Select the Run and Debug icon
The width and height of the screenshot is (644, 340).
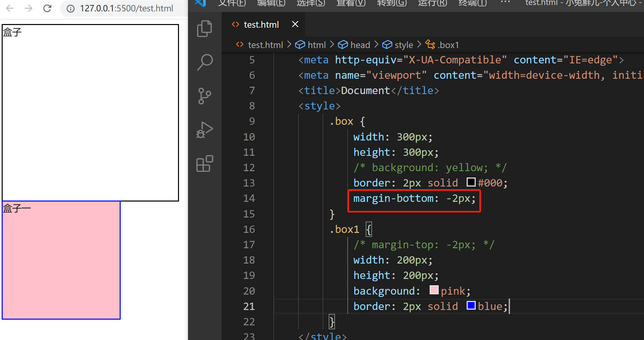[204, 129]
